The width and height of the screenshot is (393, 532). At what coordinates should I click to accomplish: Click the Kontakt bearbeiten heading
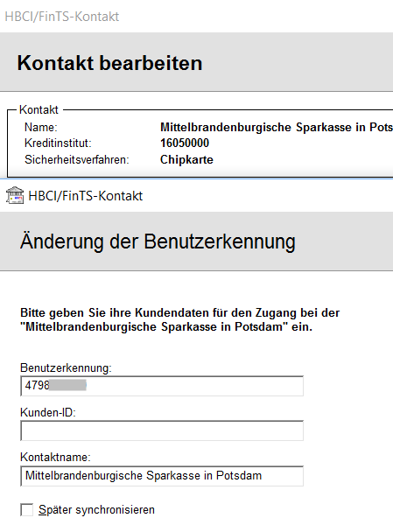109,63
